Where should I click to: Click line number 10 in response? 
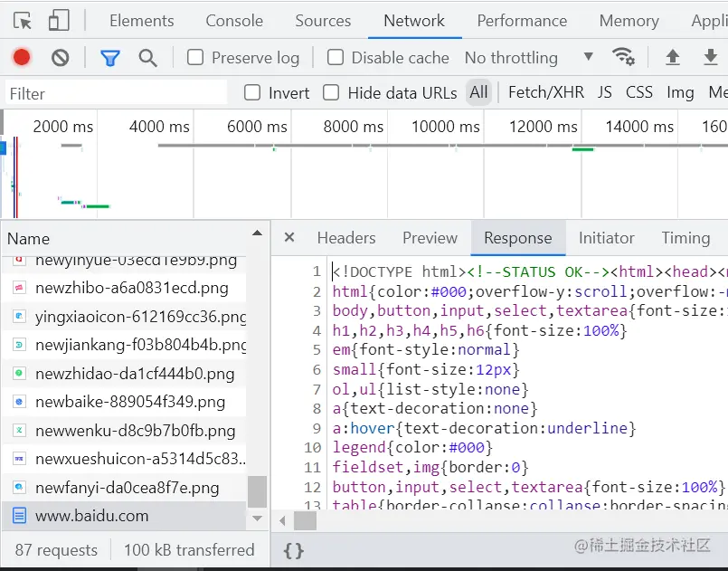click(x=313, y=447)
